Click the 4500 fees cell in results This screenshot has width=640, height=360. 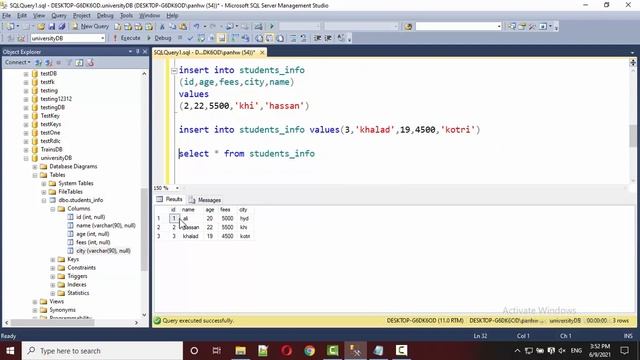227,236
